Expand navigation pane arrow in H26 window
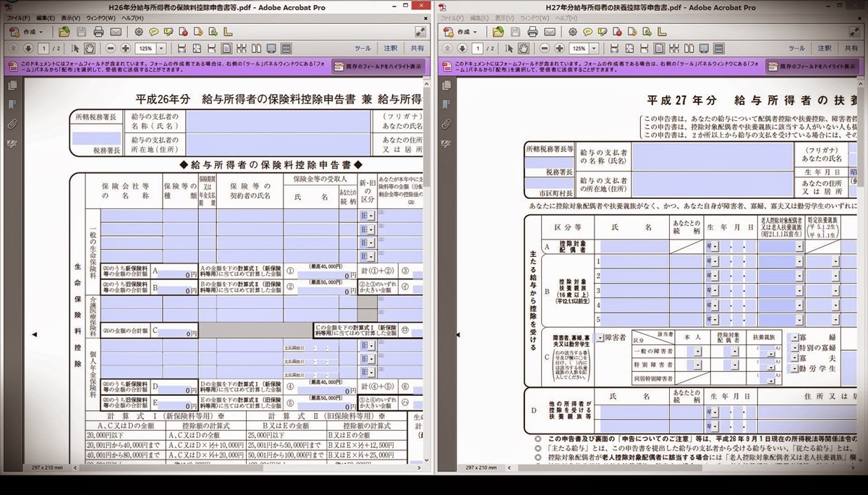This screenshot has width=868, height=495. point(33,334)
